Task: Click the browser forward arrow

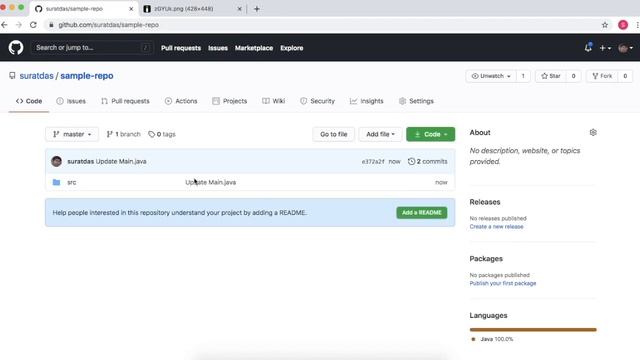Action: coord(19,25)
